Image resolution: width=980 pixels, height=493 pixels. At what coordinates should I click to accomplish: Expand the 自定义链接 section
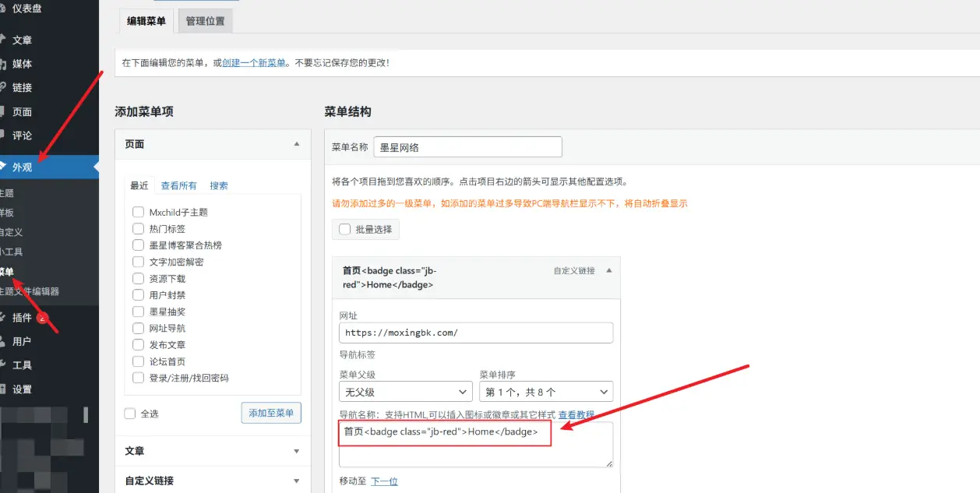point(212,481)
